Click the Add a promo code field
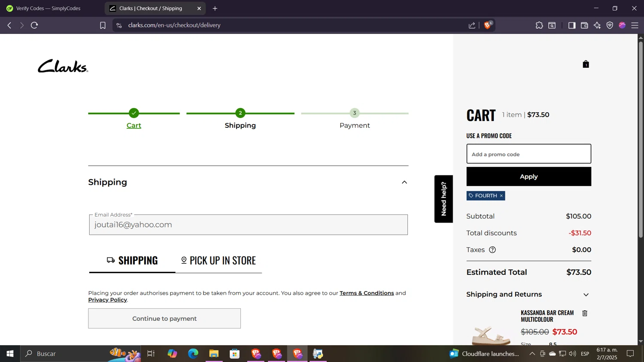Image resolution: width=644 pixels, height=362 pixels. [529, 154]
